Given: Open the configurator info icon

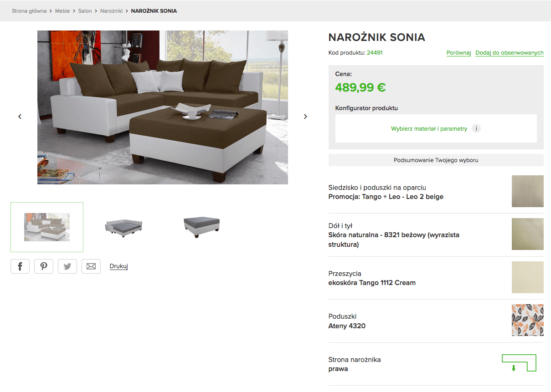Looking at the screenshot, I should tap(476, 129).
